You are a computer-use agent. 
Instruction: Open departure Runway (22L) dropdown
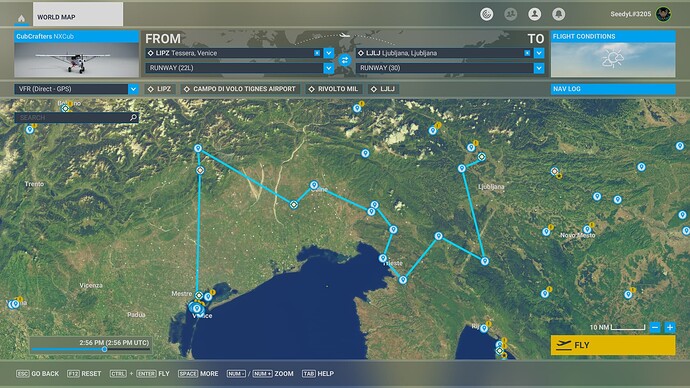[329, 68]
